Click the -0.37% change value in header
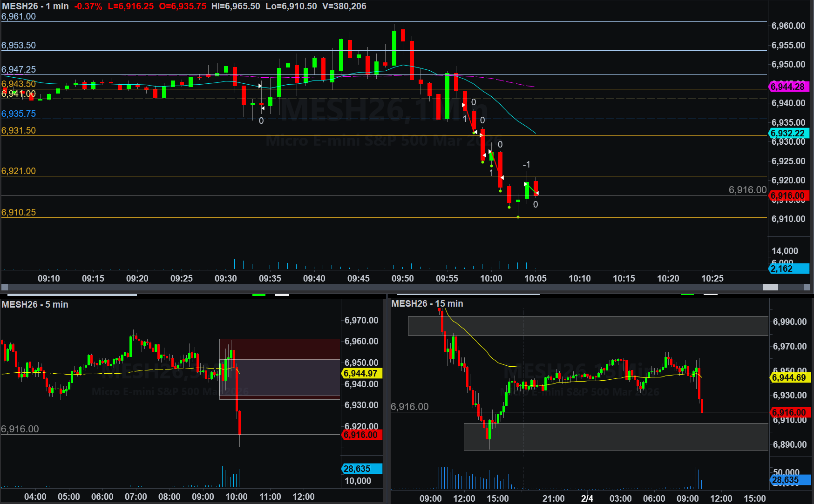Screen dimensions: 814x504 coord(88,6)
